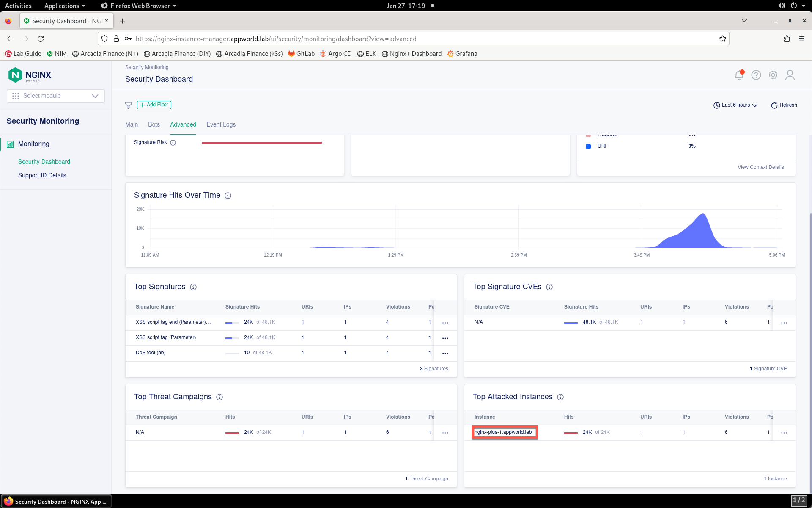812x508 pixels.
Task: Switch to the Bots tab
Action: [x=154, y=124]
